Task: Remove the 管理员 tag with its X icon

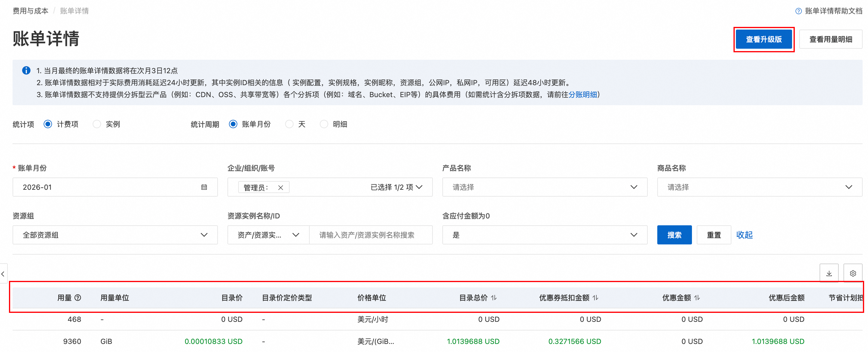Action: [x=280, y=188]
